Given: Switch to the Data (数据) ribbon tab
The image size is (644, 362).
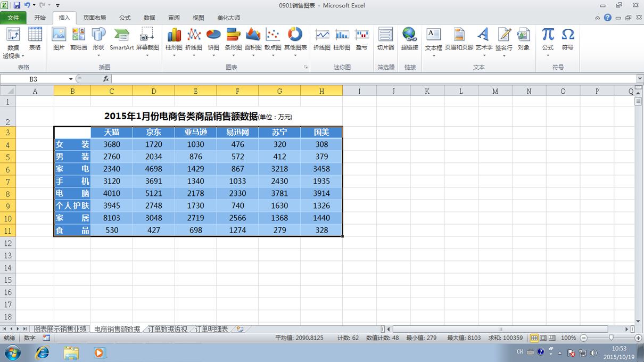Looking at the screenshot, I should pyautogui.click(x=149, y=18).
